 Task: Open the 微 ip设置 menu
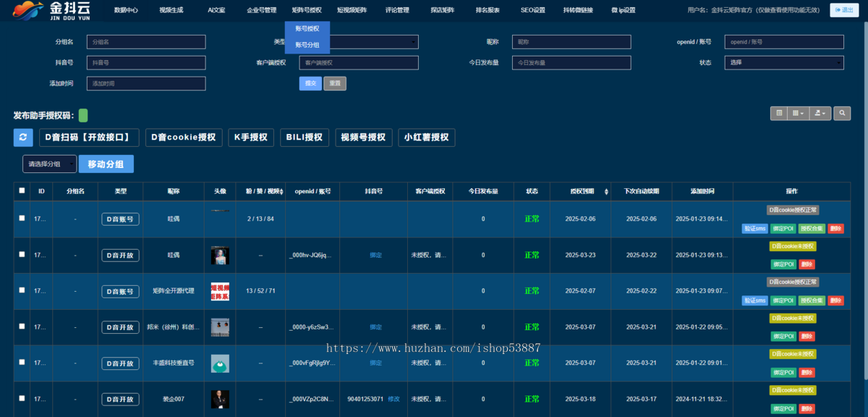coord(624,10)
